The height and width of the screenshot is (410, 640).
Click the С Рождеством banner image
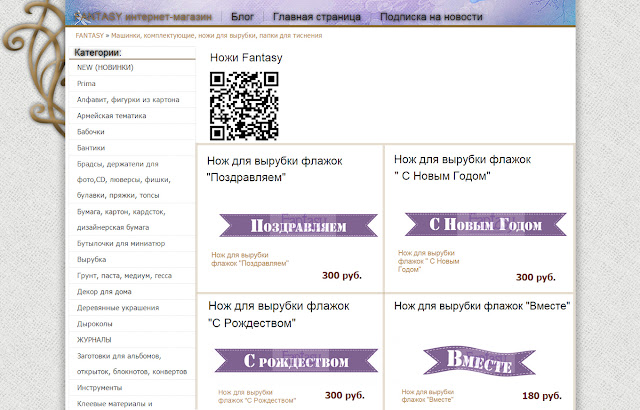click(x=296, y=361)
